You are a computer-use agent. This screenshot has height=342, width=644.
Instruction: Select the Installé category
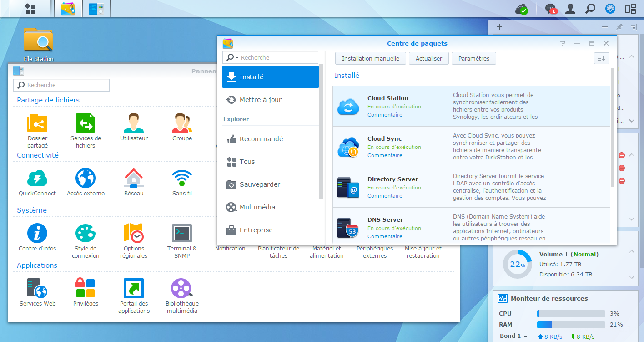tap(271, 77)
